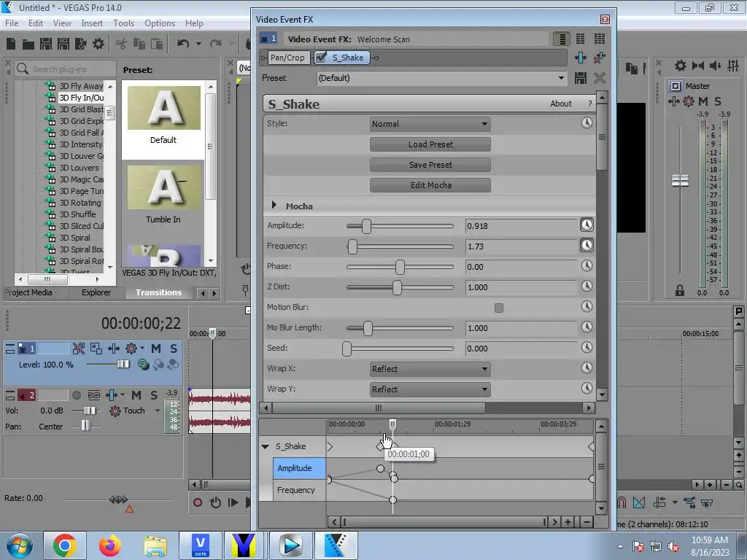This screenshot has width=747, height=560.
Task: Open Master bus audio properties gear
Action: (681, 66)
